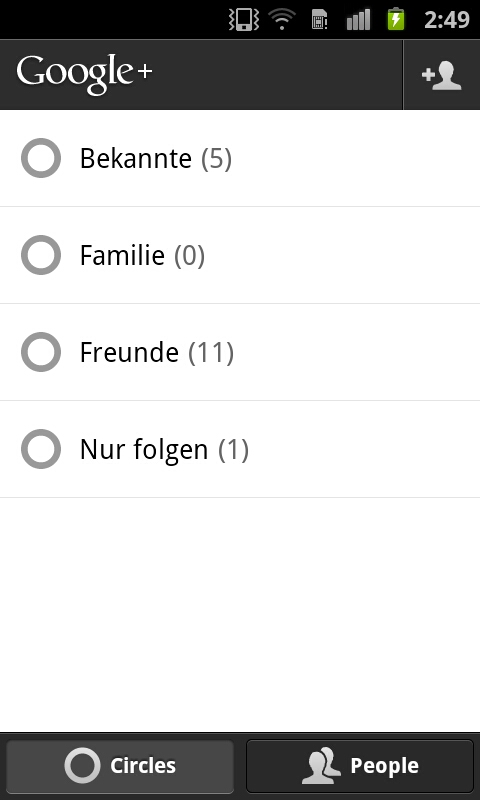Tap the vibrate mode status icon
Image resolution: width=480 pixels, height=800 pixels.
point(244,19)
